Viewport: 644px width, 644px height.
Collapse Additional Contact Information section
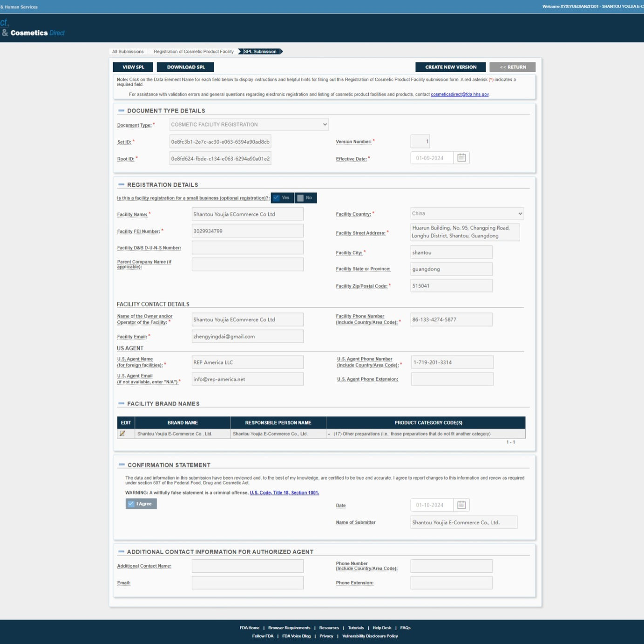(x=121, y=552)
